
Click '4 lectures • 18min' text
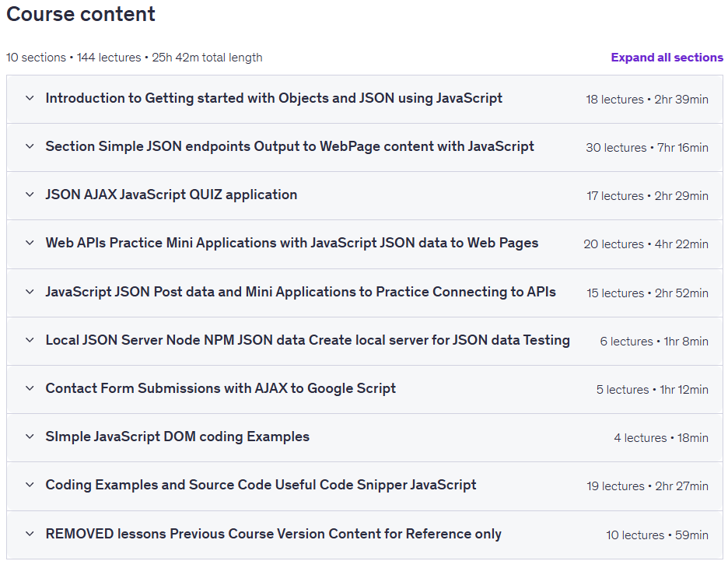point(661,438)
